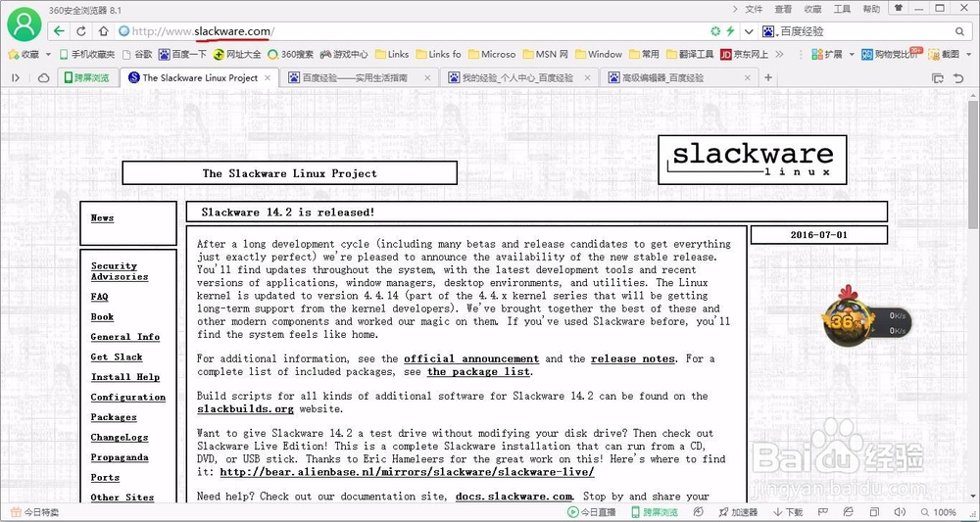Click the 100% zoom level control
Viewport: 980px width, 522px height.
coord(939,512)
